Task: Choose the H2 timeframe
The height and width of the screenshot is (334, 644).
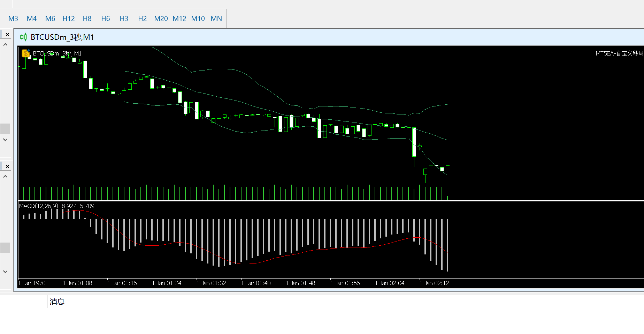Action: pyautogui.click(x=143, y=18)
